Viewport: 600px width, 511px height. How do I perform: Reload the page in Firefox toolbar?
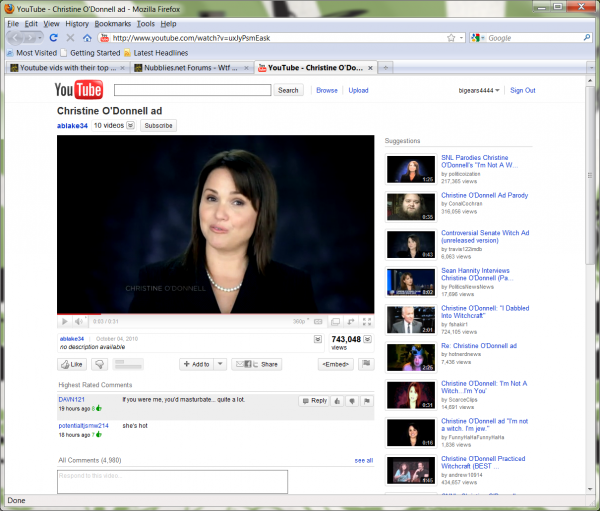[56, 38]
